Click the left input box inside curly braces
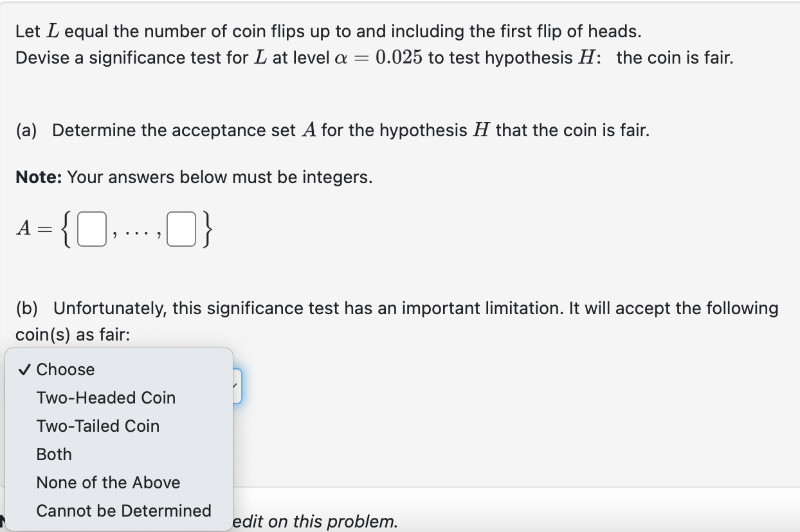 point(91,229)
